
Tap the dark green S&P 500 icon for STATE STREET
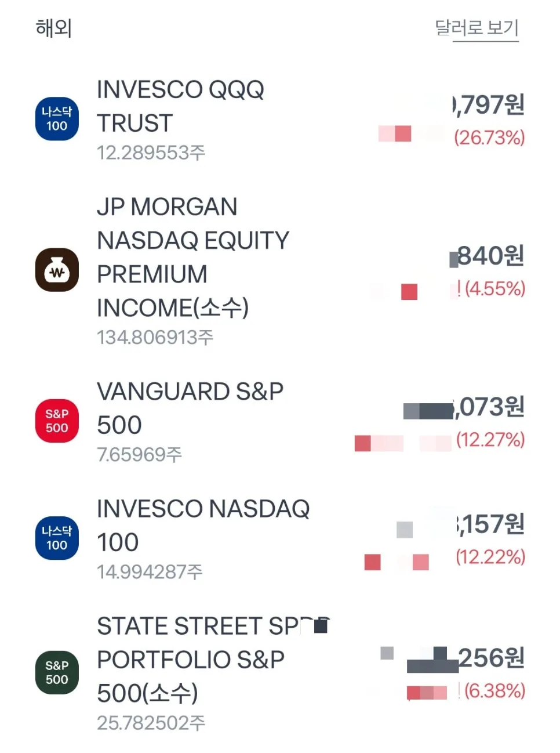pos(57,672)
